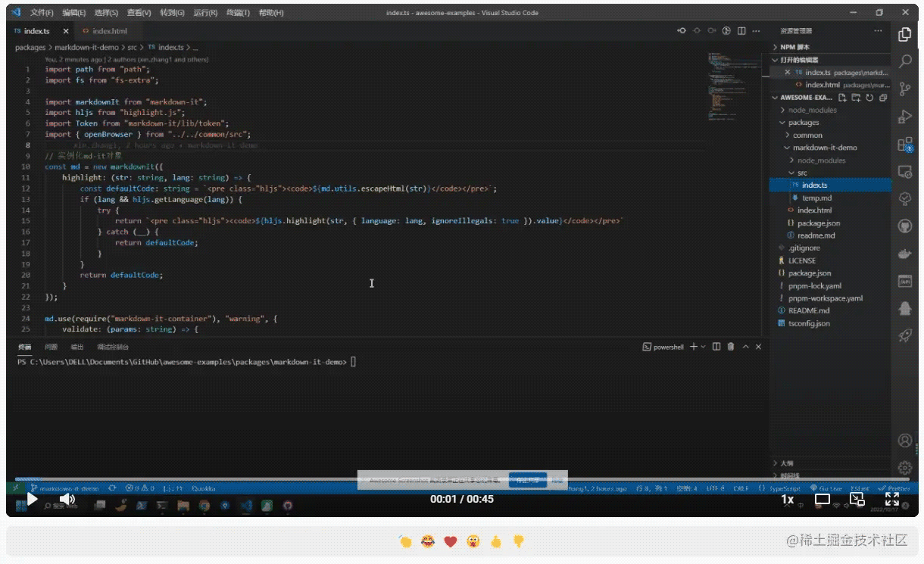
Task: Open the 文件(F) menu
Action: [42, 13]
